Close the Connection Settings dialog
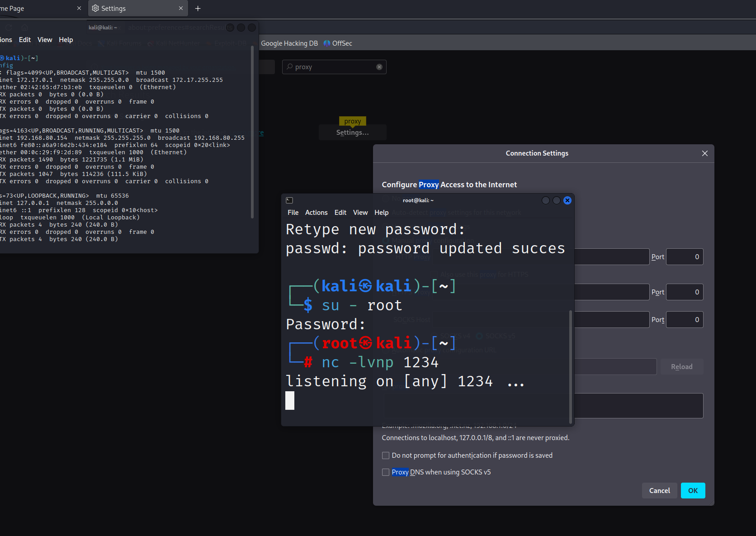This screenshot has height=536, width=756. [x=705, y=153]
